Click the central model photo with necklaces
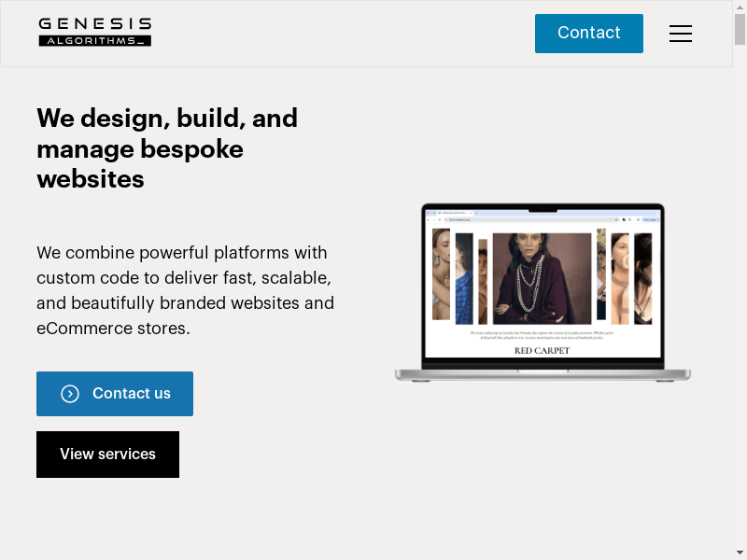The image size is (747, 560). [x=542, y=278]
